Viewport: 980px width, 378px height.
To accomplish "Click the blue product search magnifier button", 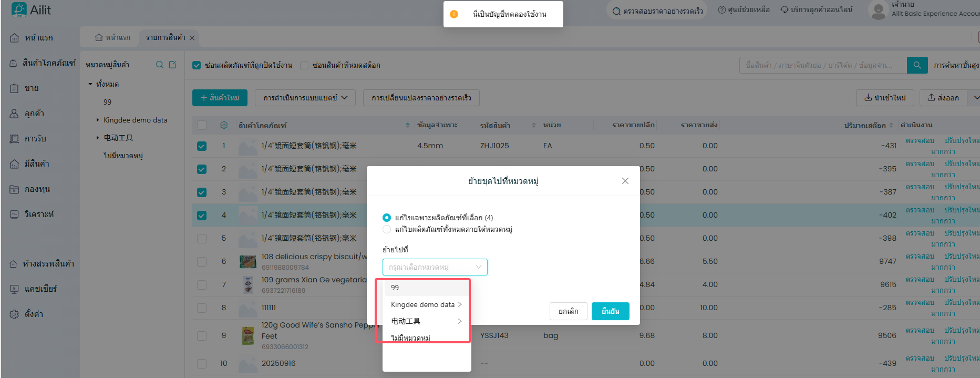I will click(917, 65).
